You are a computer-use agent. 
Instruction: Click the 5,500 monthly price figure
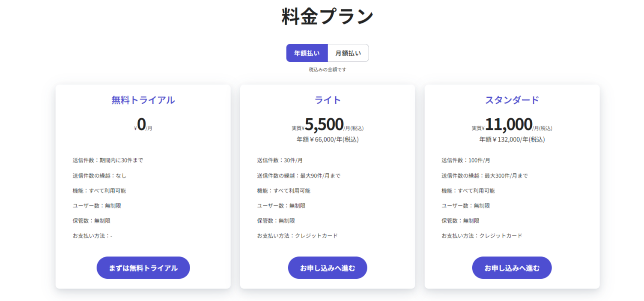pos(324,124)
